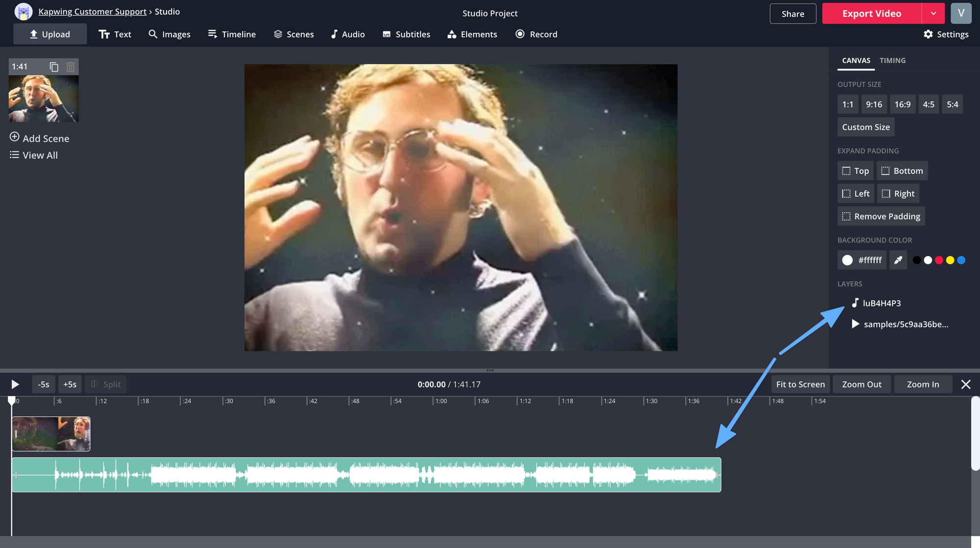Open the Audio menu

[x=347, y=34]
